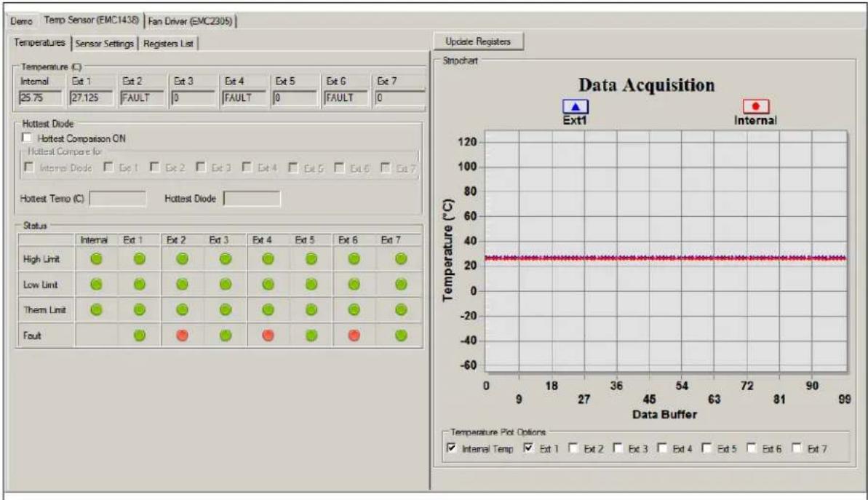
Task: Click the temperature trace line on stripchart
Action: point(666,258)
